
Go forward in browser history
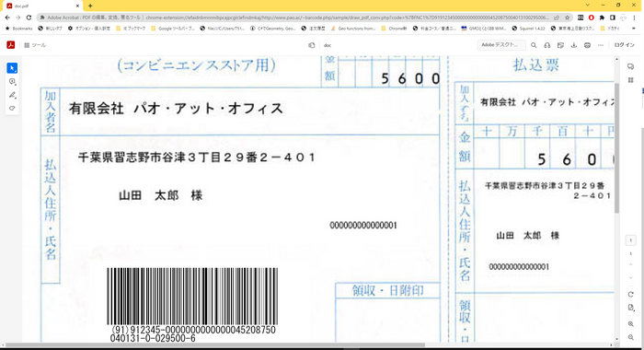(18, 17)
